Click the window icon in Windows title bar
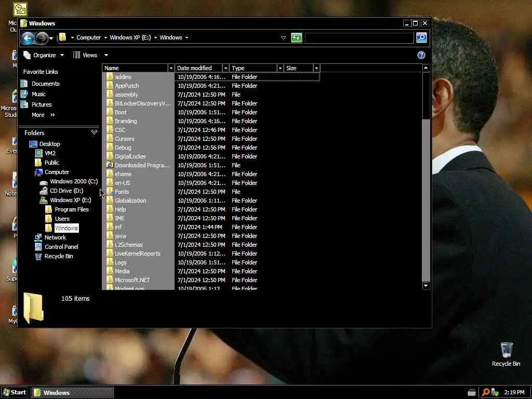The image size is (532, 399). (x=24, y=23)
